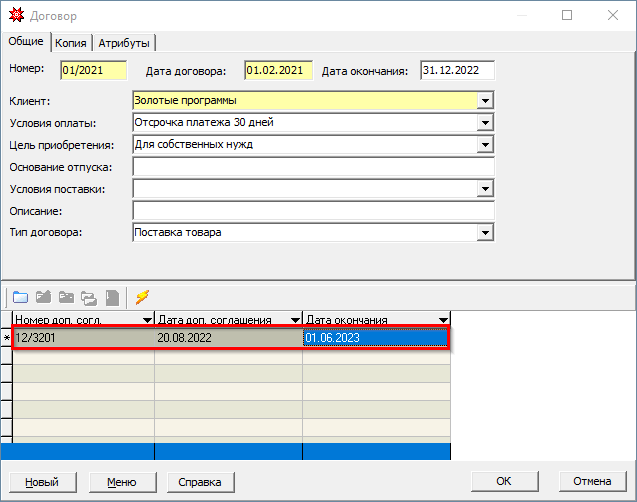Click the red star icon in title bar
Image resolution: width=637 pixels, height=502 pixels.
[x=15, y=16]
